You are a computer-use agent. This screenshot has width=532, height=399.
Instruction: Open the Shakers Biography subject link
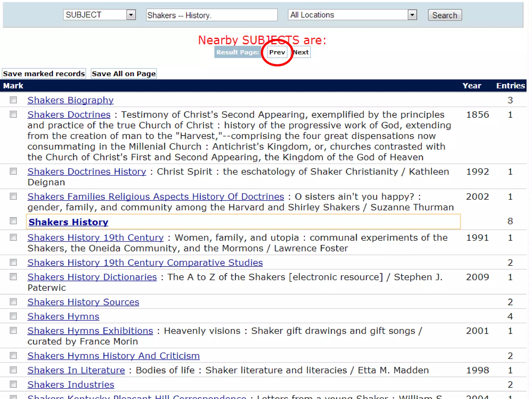tap(70, 100)
